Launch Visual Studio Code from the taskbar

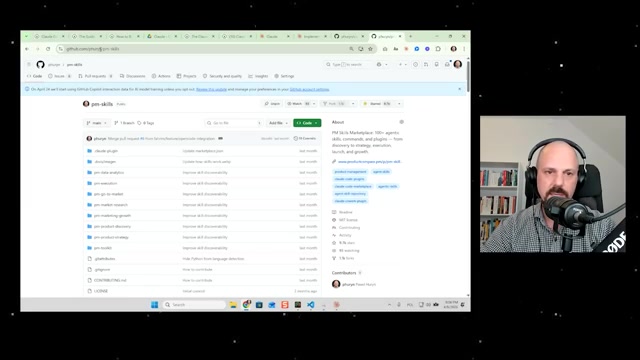[311, 305]
